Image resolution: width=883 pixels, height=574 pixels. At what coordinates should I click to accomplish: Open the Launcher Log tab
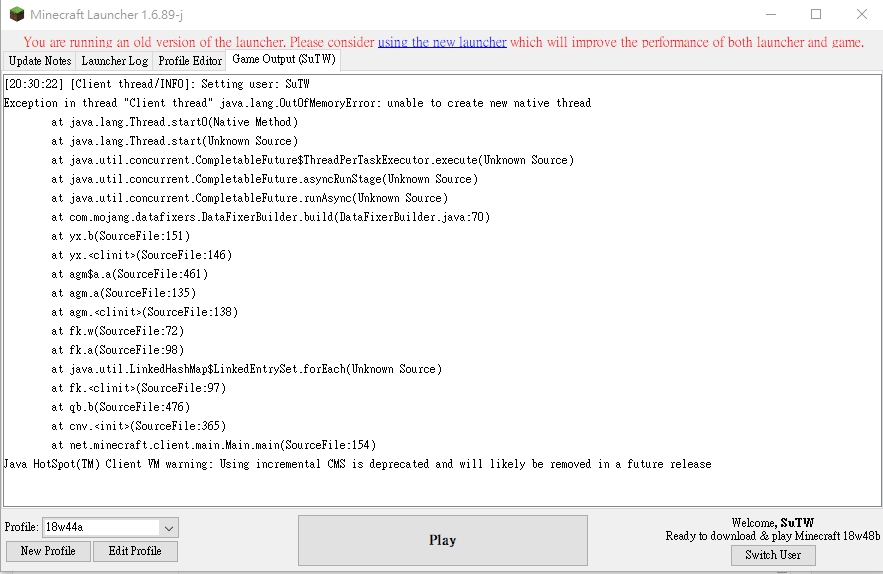pos(115,61)
